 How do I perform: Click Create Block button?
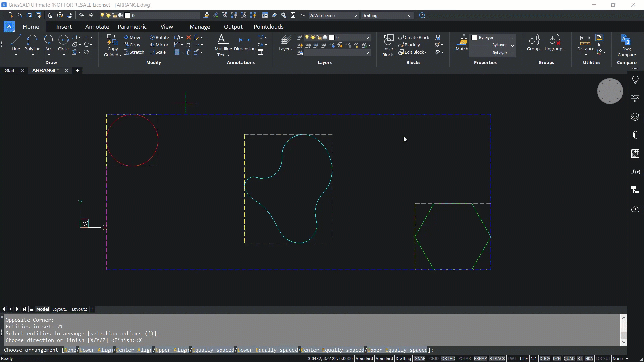pos(414,37)
